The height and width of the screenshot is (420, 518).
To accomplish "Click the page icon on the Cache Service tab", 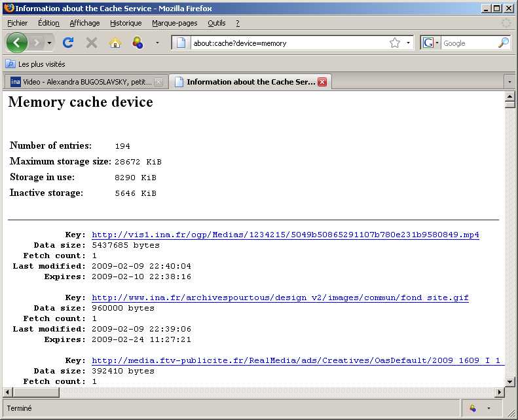I will [x=179, y=82].
